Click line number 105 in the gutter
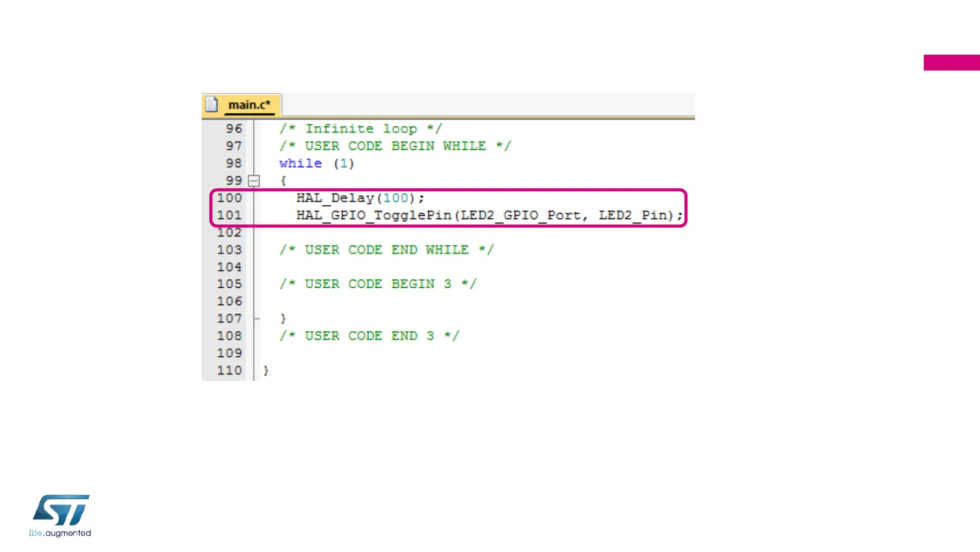 pyautogui.click(x=229, y=284)
